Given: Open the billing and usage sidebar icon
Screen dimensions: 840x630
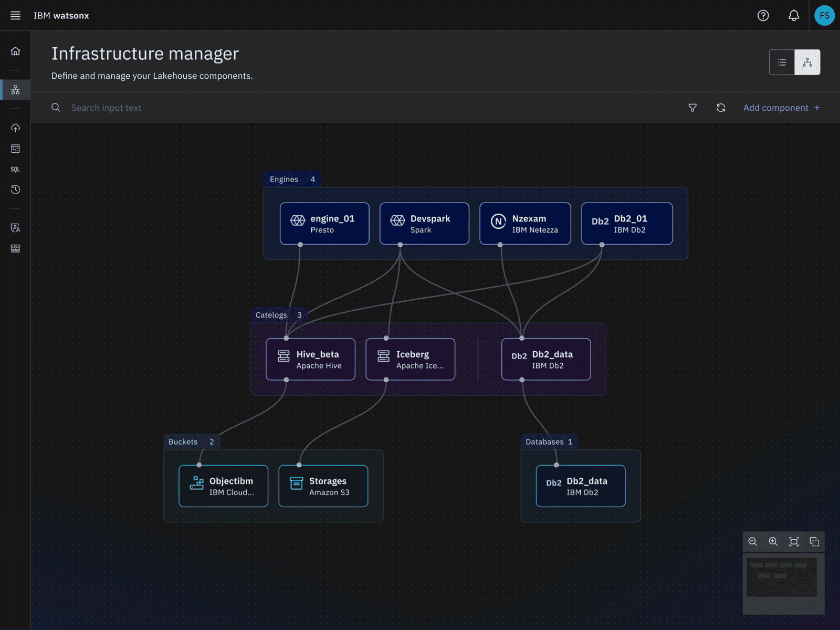Looking at the screenshot, I should [15, 248].
